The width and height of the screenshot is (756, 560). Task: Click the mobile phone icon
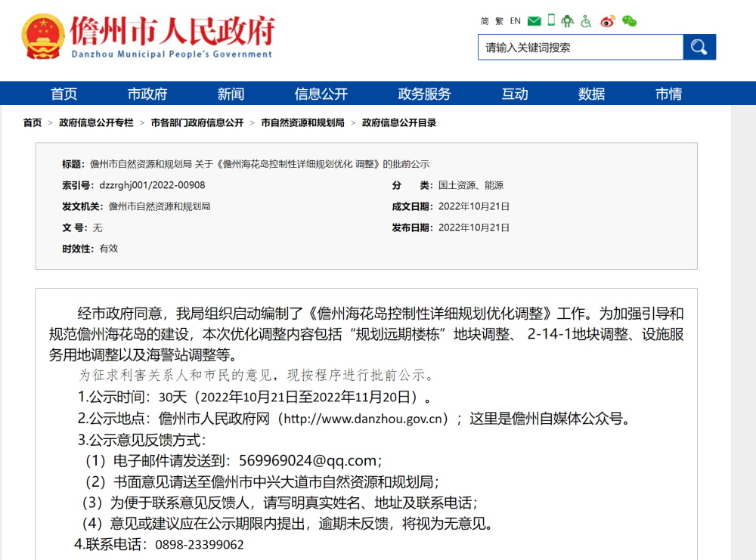click(x=552, y=20)
